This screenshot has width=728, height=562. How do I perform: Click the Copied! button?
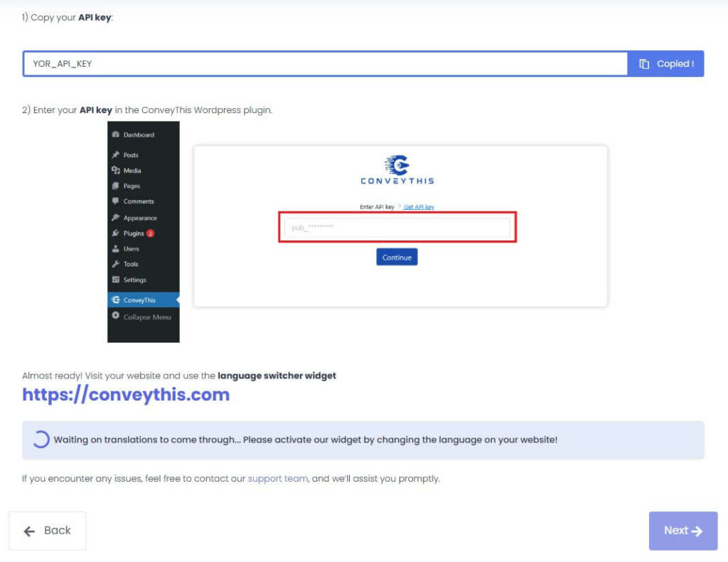[665, 64]
